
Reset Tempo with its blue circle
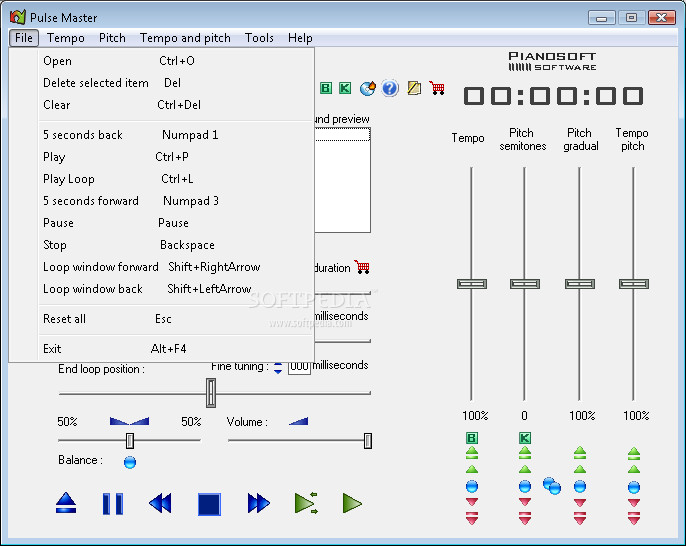(472, 486)
